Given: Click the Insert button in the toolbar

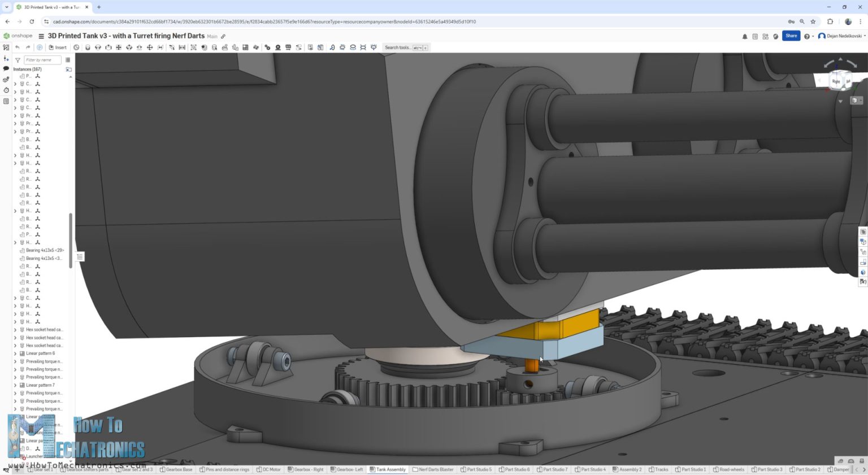Looking at the screenshot, I should (x=58, y=47).
